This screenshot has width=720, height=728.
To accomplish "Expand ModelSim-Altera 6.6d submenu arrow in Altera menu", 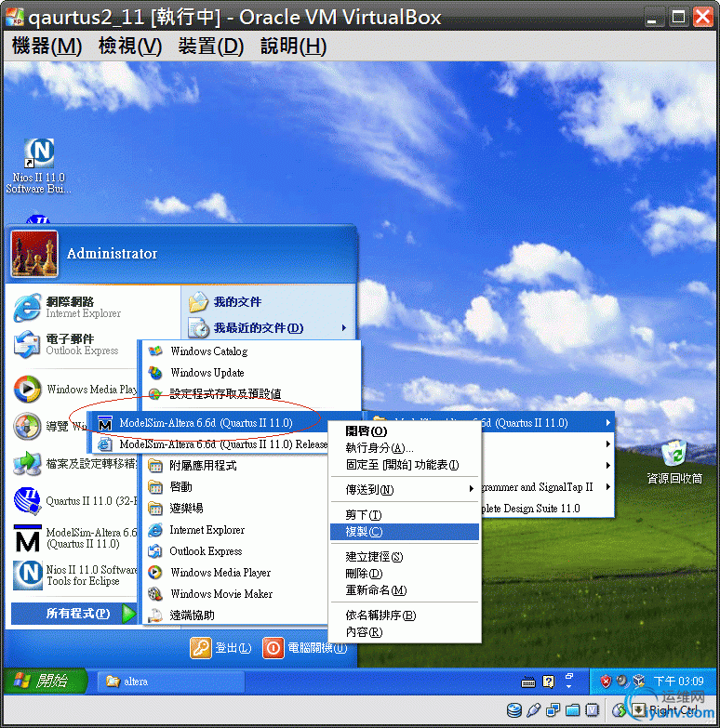I will point(607,422).
